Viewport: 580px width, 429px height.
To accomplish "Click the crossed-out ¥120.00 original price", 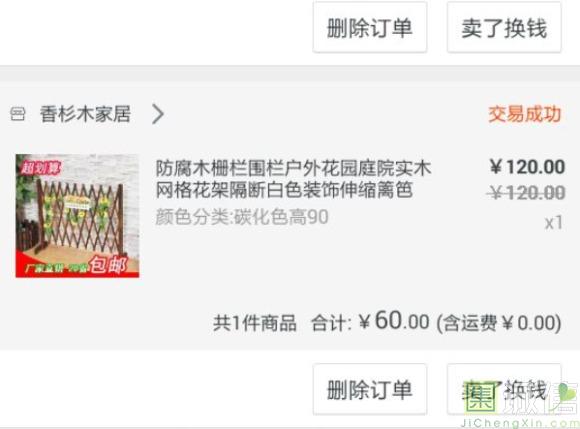I will (526, 193).
